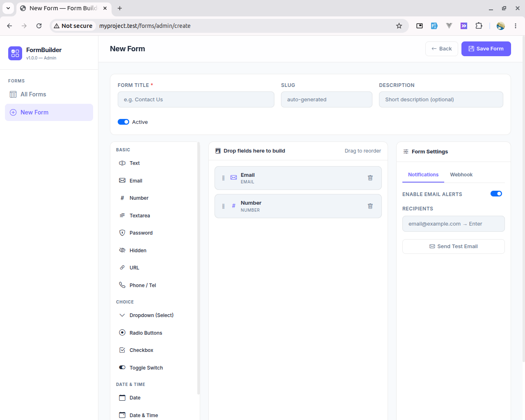
Task: Focus the Form Title input field
Action: point(196,100)
